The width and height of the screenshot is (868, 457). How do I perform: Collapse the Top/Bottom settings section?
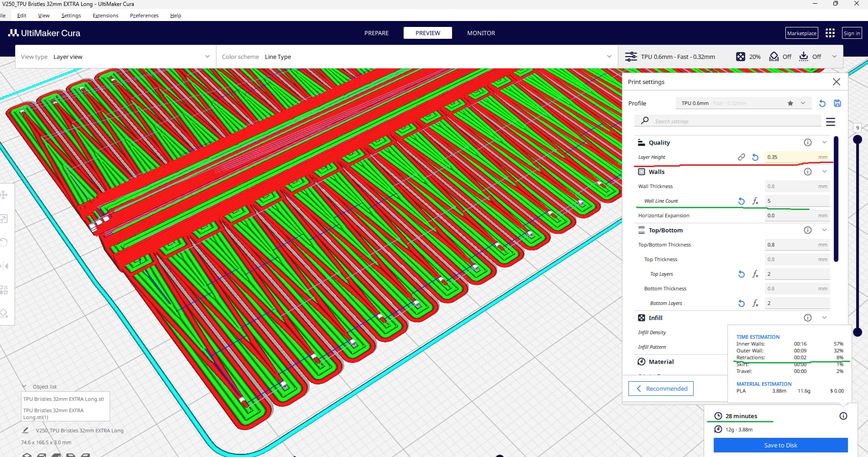click(824, 230)
